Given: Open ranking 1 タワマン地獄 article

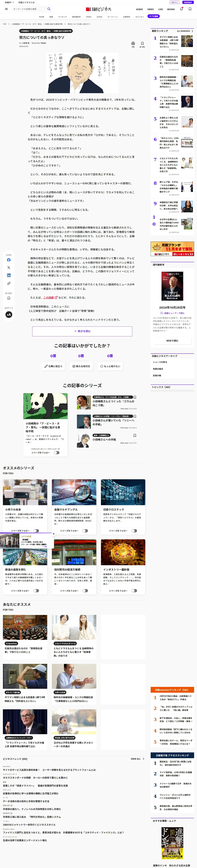Looking at the screenshot, I should coord(169,42).
